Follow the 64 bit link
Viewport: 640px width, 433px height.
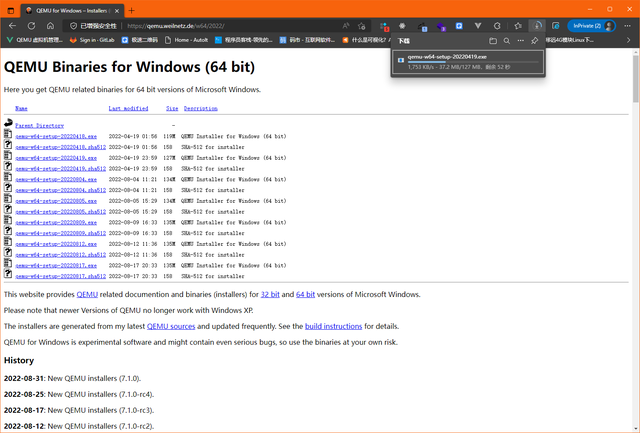(305, 294)
